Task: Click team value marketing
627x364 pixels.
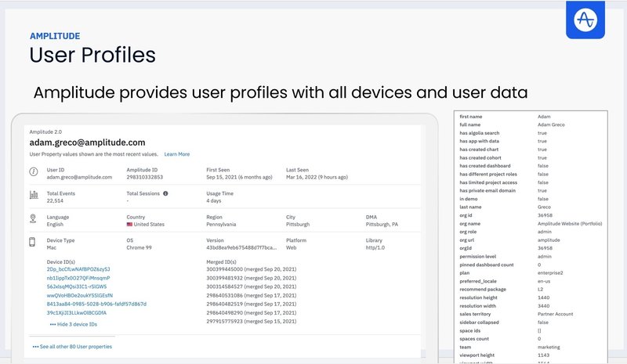Action: click(549, 348)
